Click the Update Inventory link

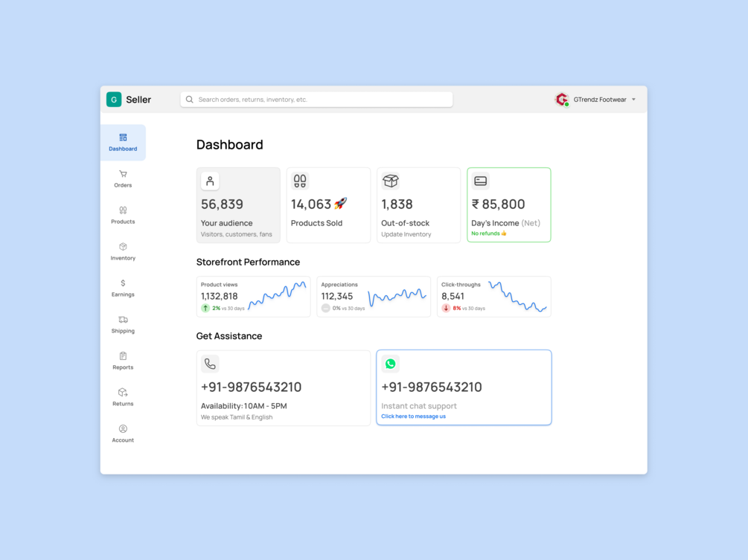[406, 234]
